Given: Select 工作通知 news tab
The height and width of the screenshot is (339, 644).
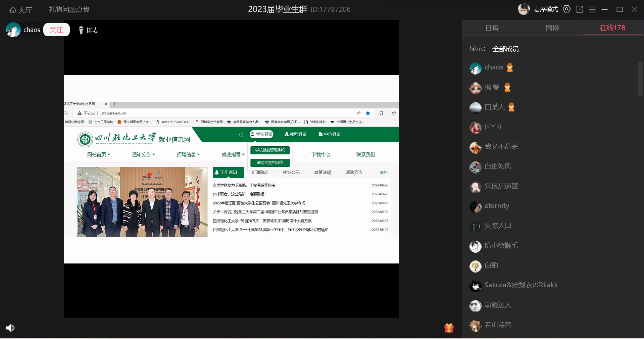Looking at the screenshot, I should click(x=228, y=173).
